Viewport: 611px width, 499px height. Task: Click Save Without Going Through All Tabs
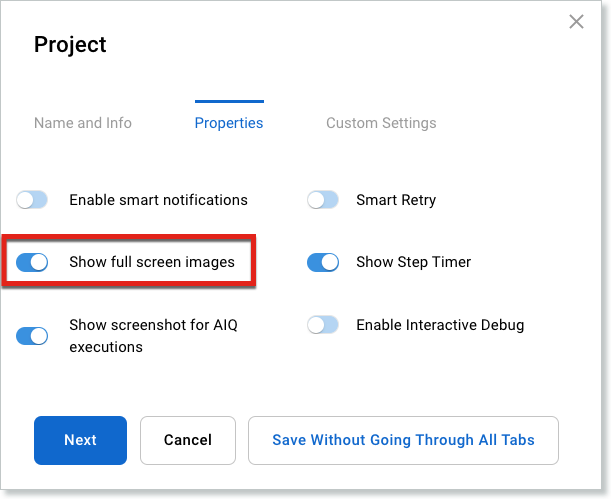coord(403,440)
